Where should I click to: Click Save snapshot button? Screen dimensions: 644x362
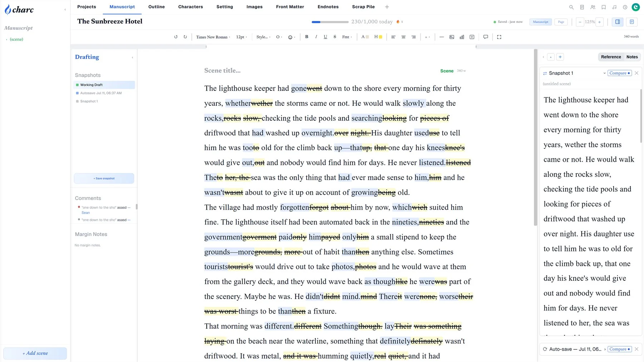[x=104, y=178]
